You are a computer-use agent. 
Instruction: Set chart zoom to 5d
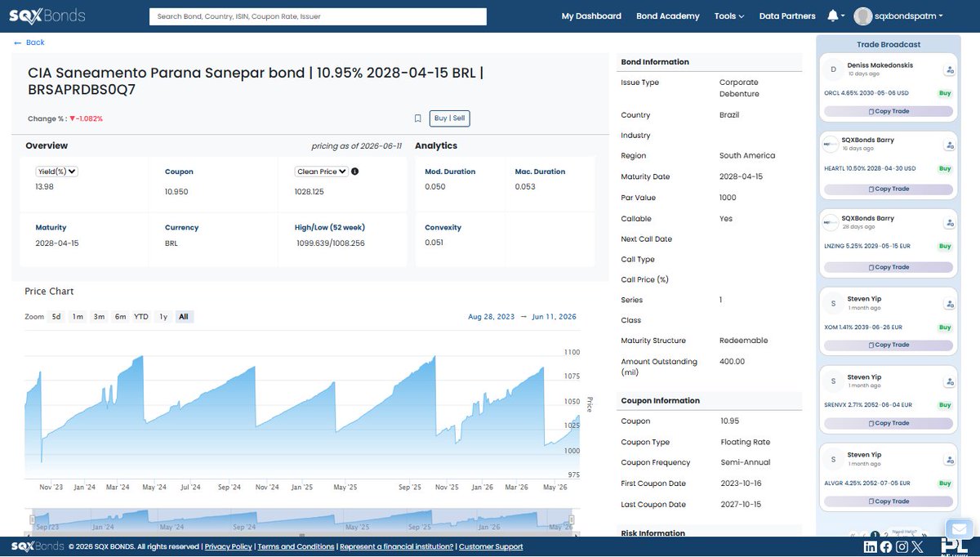pos(56,317)
